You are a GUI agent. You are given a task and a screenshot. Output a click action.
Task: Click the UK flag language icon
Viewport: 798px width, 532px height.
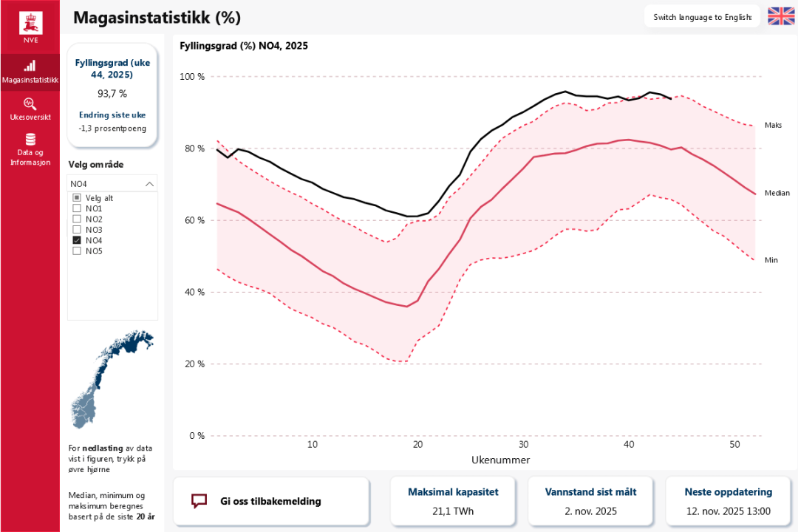[780, 16]
